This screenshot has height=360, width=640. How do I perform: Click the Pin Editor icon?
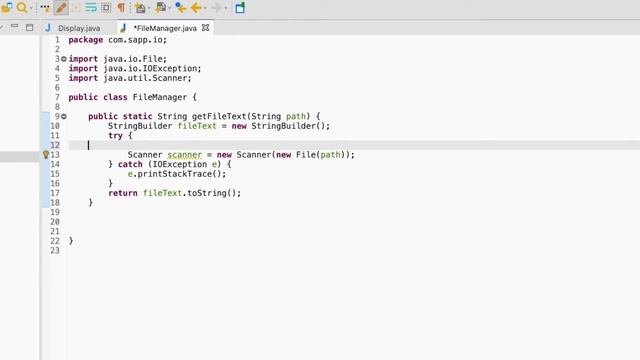coord(240,8)
